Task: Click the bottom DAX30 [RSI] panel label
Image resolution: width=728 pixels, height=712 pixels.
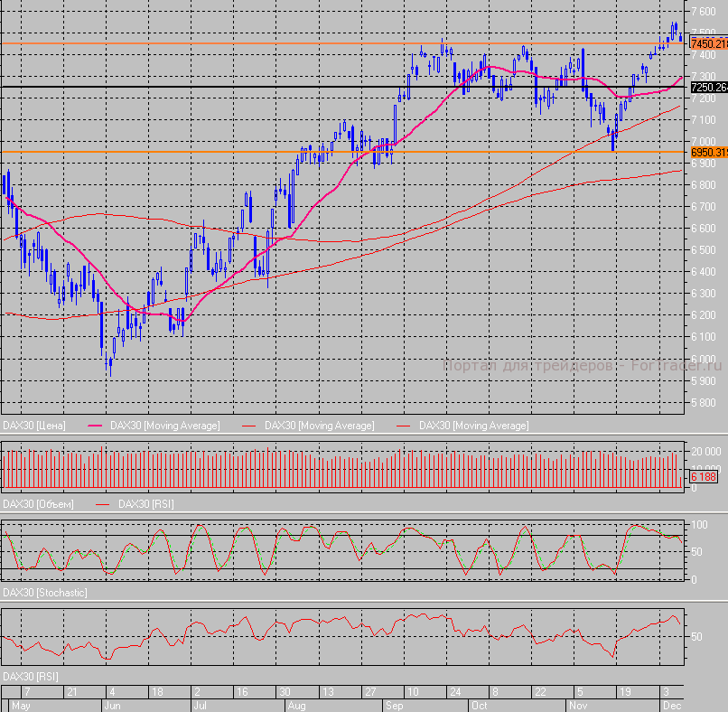Action: click(33, 676)
